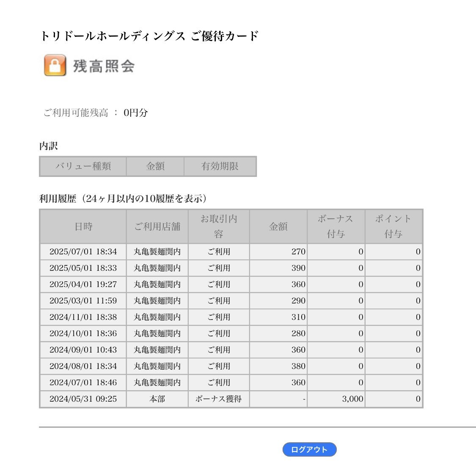Click the 内訳 section heading
The width and height of the screenshot is (476, 474).
point(49,146)
